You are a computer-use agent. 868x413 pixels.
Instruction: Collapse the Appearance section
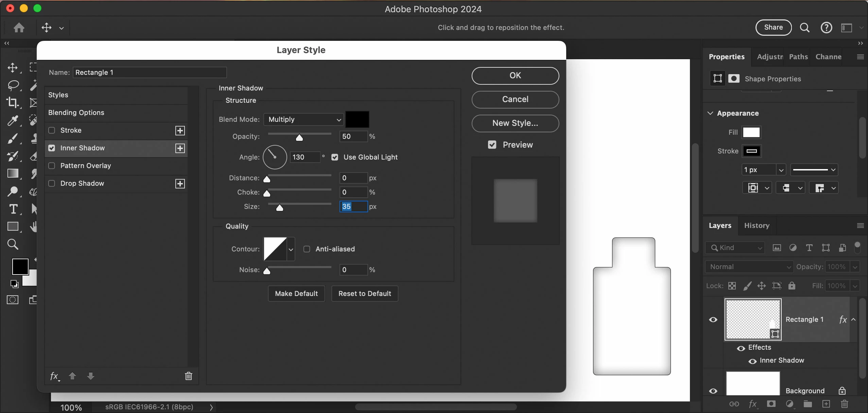pyautogui.click(x=710, y=113)
